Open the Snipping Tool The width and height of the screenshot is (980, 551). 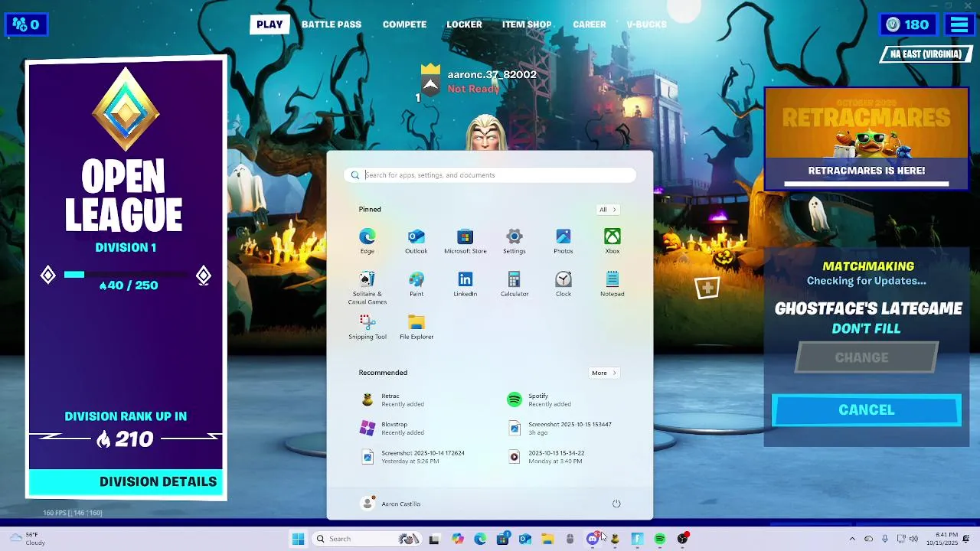click(367, 326)
